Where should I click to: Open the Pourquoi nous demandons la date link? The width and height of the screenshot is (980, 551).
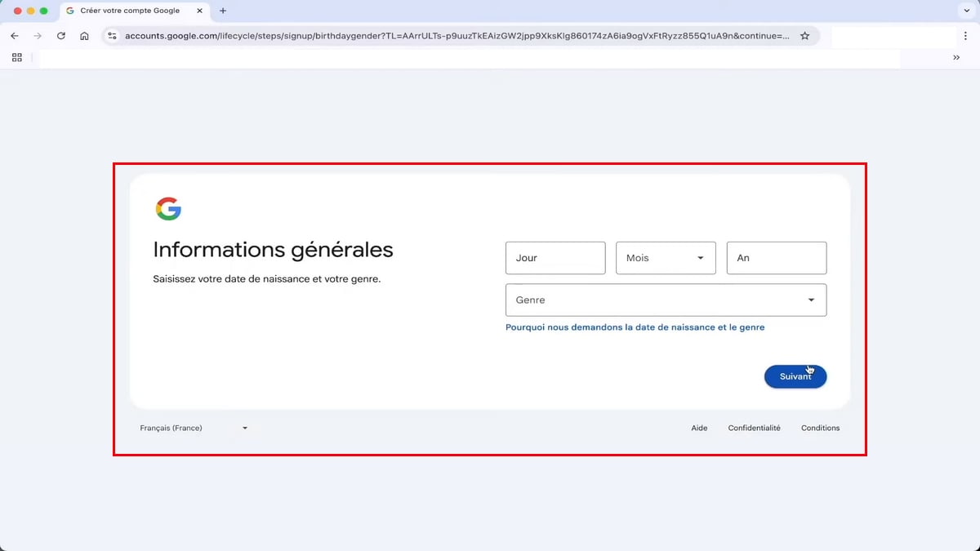coord(635,327)
